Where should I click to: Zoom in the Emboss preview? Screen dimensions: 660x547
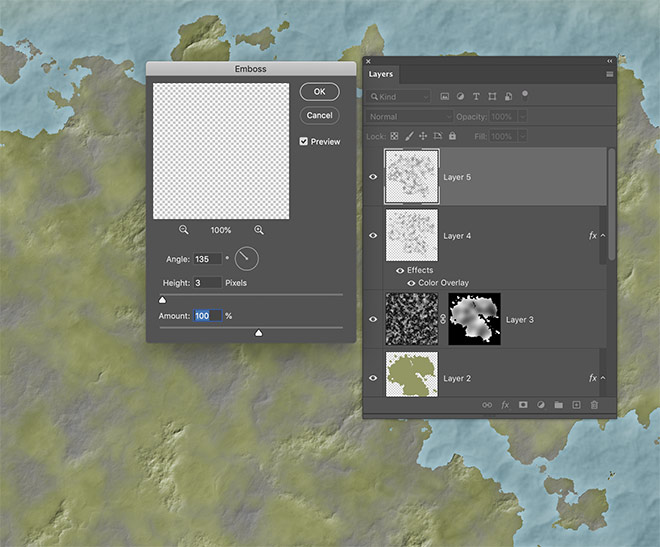pyautogui.click(x=259, y=230)
